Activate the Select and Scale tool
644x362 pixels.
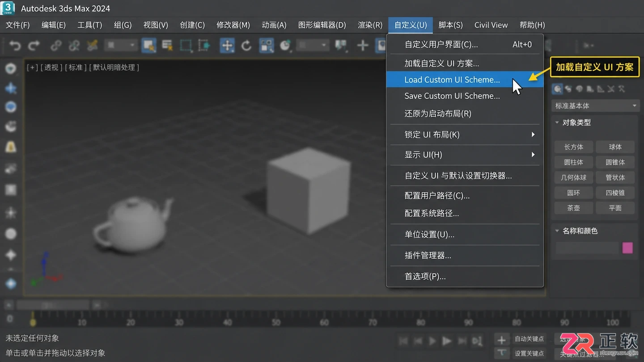click(267, 46)
